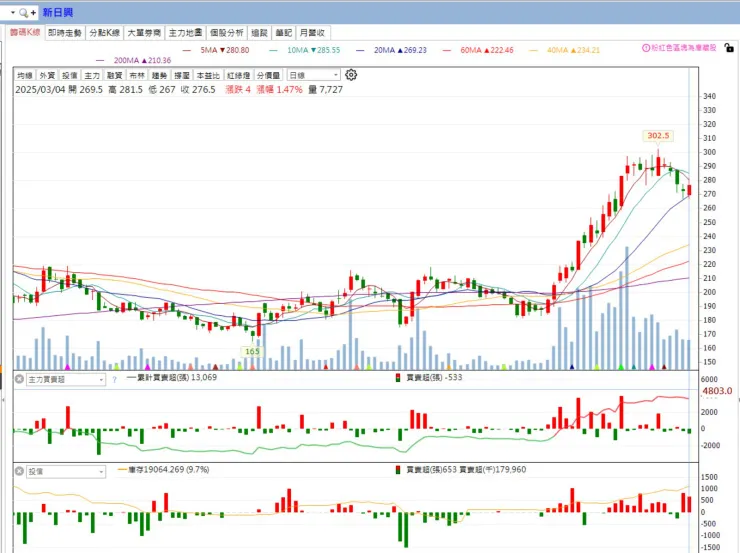Image resolution: width=740 pixels, height=553 pixels.
Task: Open the 個股分析 tab
Action: [227, 33]
